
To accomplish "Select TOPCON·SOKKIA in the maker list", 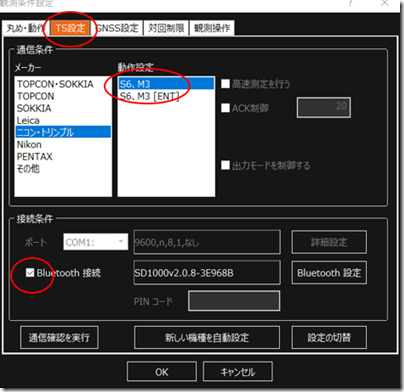I will [63, 84].
